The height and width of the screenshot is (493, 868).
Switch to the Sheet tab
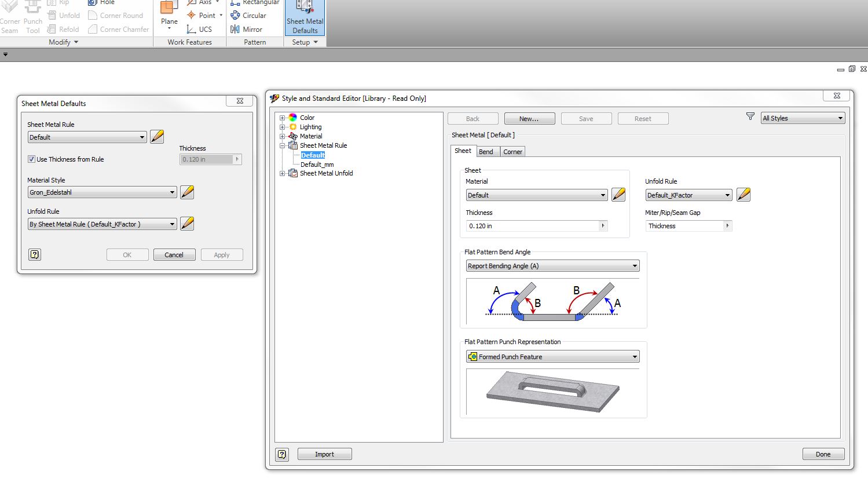click(463, 151)
